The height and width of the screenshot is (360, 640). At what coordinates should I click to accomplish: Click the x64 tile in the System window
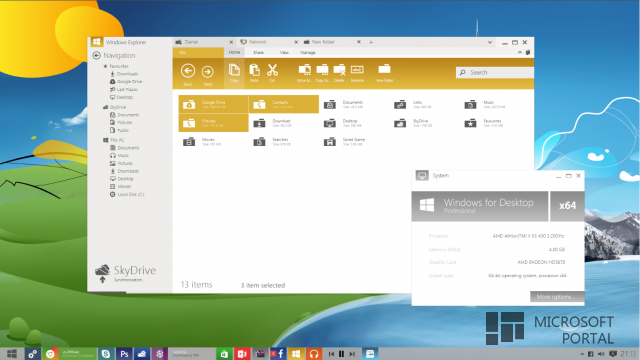(x=567, y=206)
